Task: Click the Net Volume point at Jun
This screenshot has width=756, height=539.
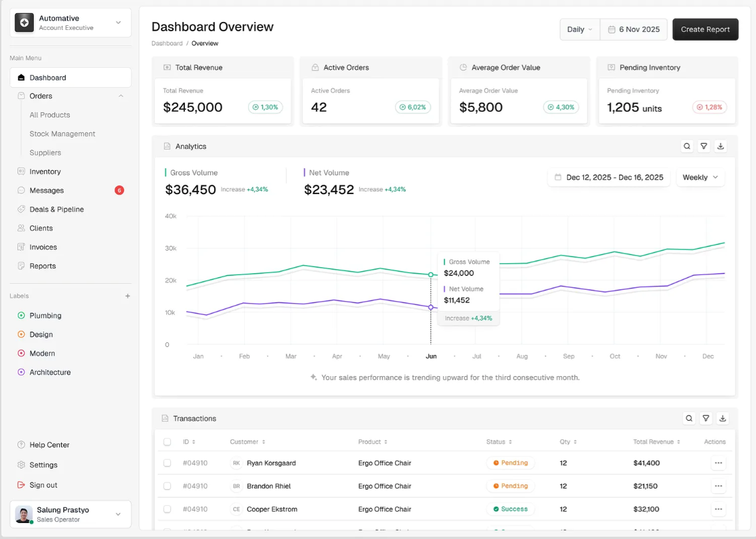Action: [431, 307]
